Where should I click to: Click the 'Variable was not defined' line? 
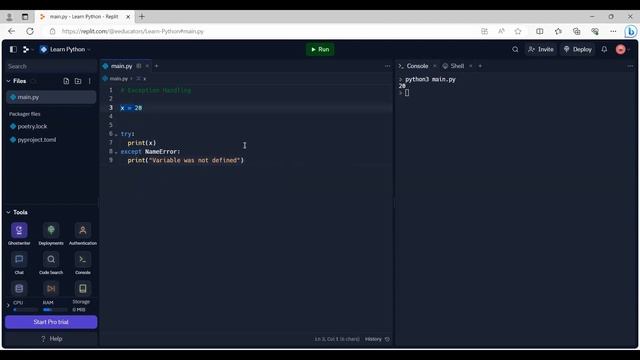click(x=186, y=160)
